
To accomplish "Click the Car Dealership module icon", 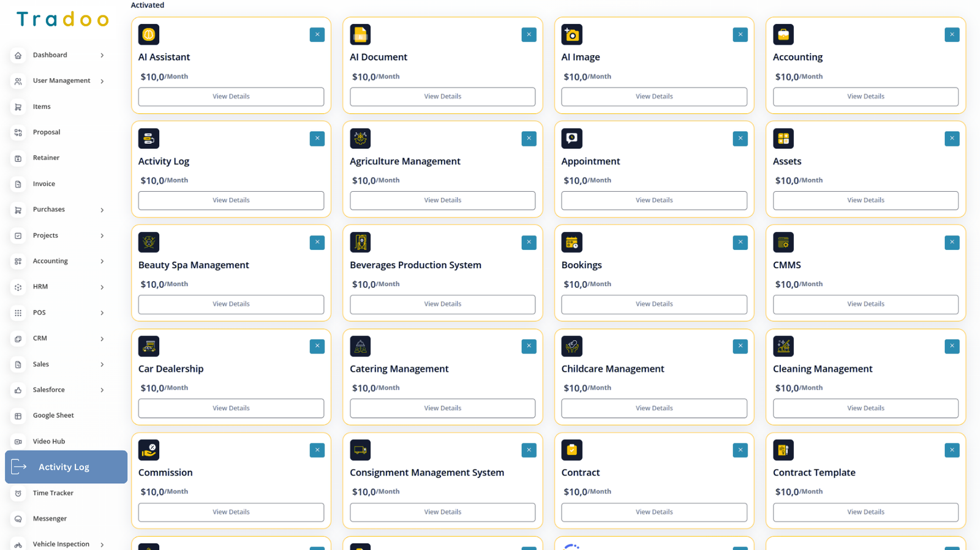I will coord(148,346).
